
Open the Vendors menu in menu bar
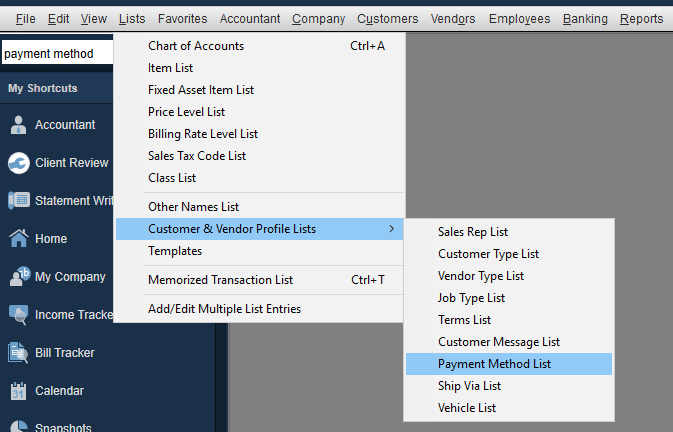click(453, 19)
